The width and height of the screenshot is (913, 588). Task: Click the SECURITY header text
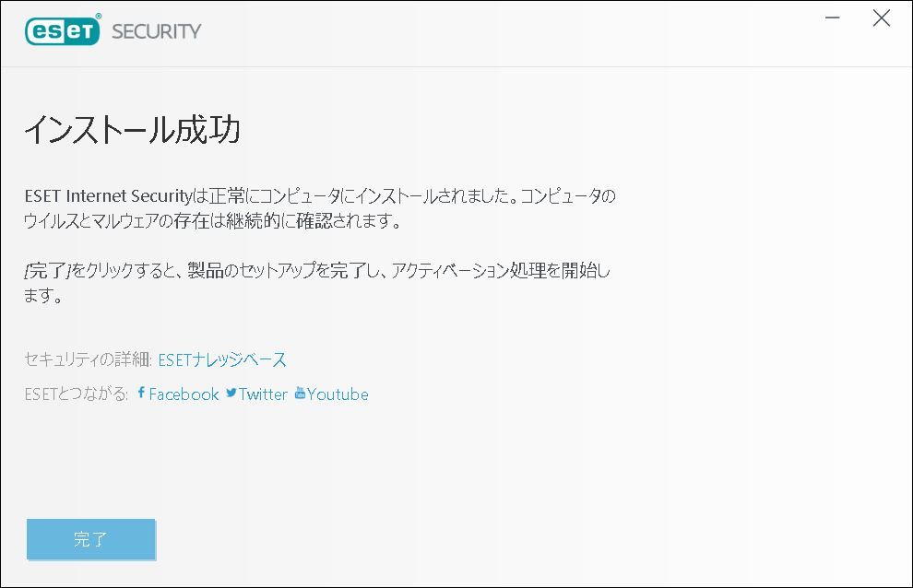[x=157, y=30]
